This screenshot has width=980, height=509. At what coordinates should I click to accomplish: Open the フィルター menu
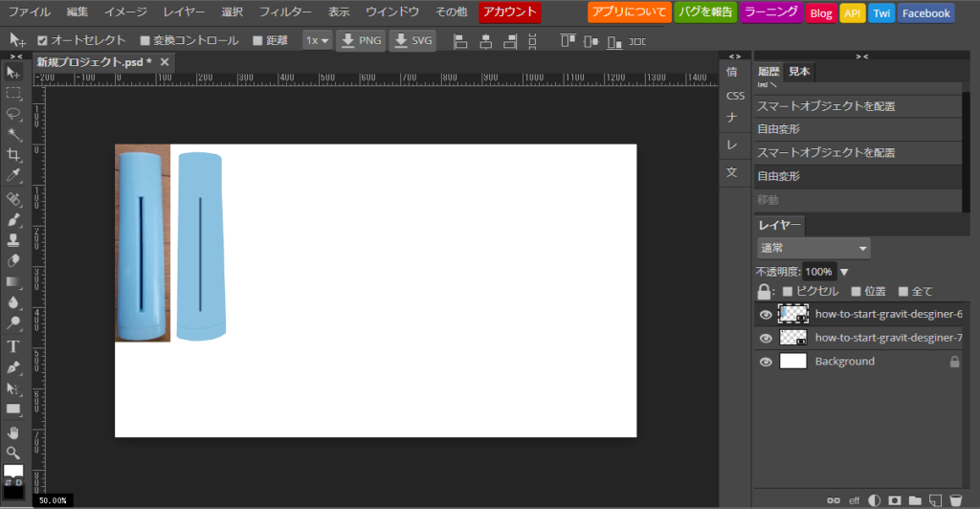285,11
